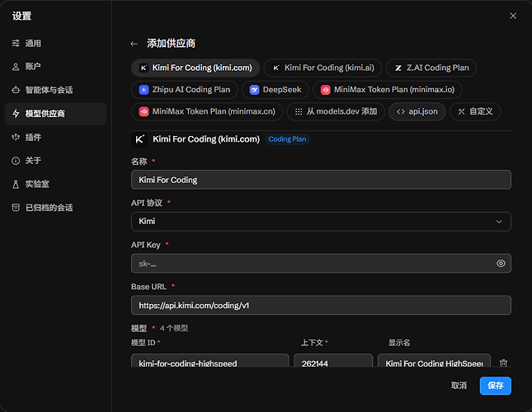Click the Base URL input field
532x412 pixels.
pos(321,306)
